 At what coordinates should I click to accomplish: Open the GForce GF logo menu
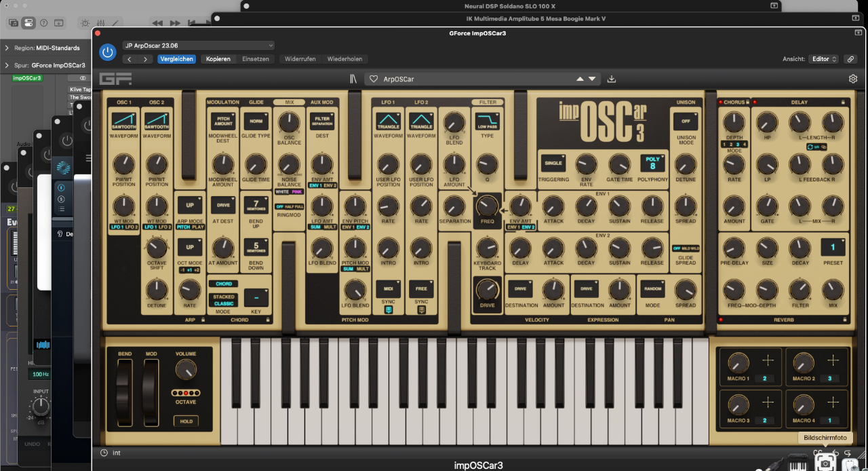coord(115,79)
